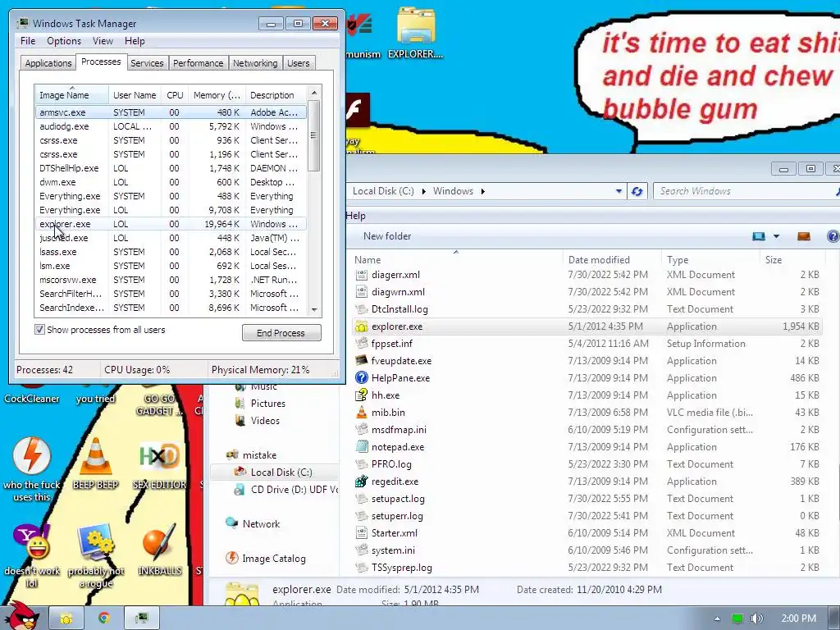
Task: Click the End Process button
Action: pos(281,333)
